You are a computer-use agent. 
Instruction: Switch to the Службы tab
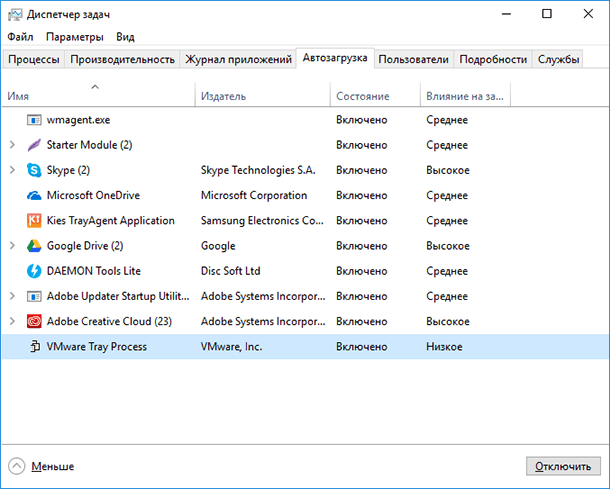click(558, 59)
